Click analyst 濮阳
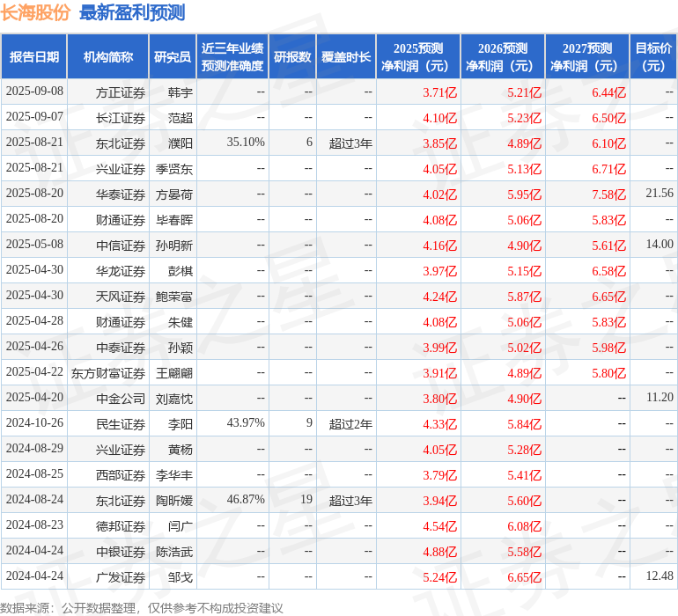Viewport: 678px width, 616px height. click(x=181, y=143)
